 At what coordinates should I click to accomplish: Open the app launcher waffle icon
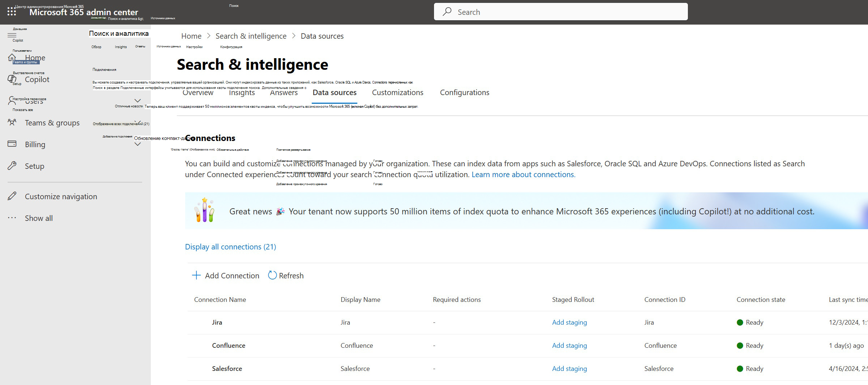[12, 12]
